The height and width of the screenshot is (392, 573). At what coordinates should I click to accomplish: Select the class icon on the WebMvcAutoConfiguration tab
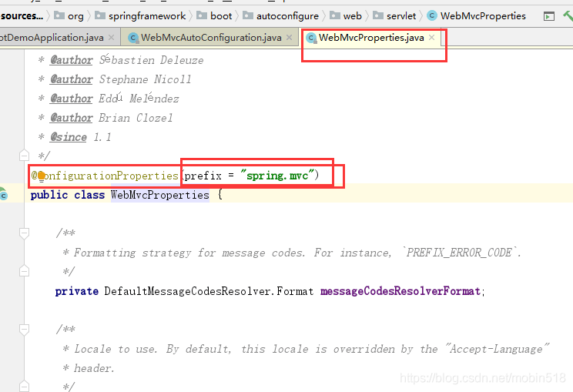tap(133, 38)
